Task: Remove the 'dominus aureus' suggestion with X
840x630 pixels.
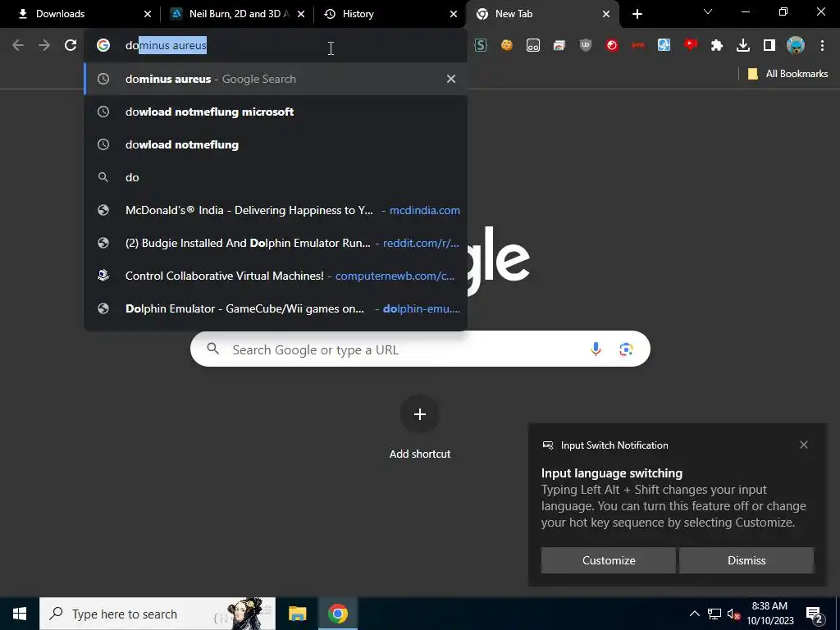Action: point(451,79)
